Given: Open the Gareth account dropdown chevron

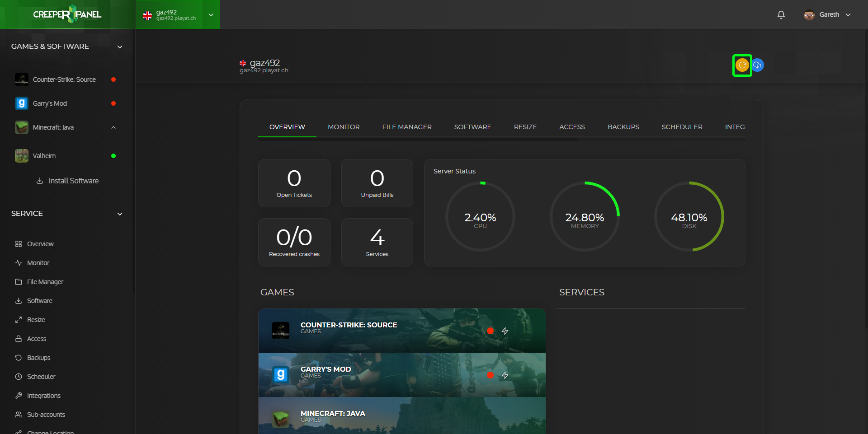Looking at the screenshot, I should [848, 15].
